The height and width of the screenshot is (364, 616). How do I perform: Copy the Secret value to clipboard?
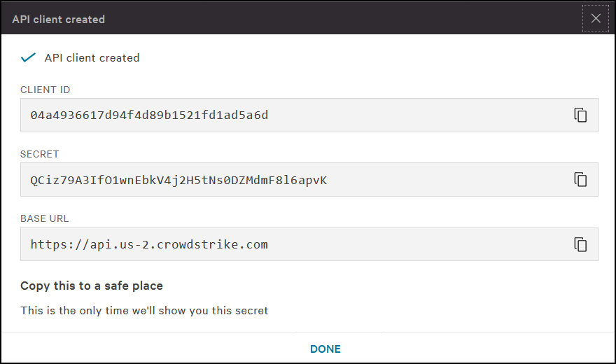coord(580,179)
